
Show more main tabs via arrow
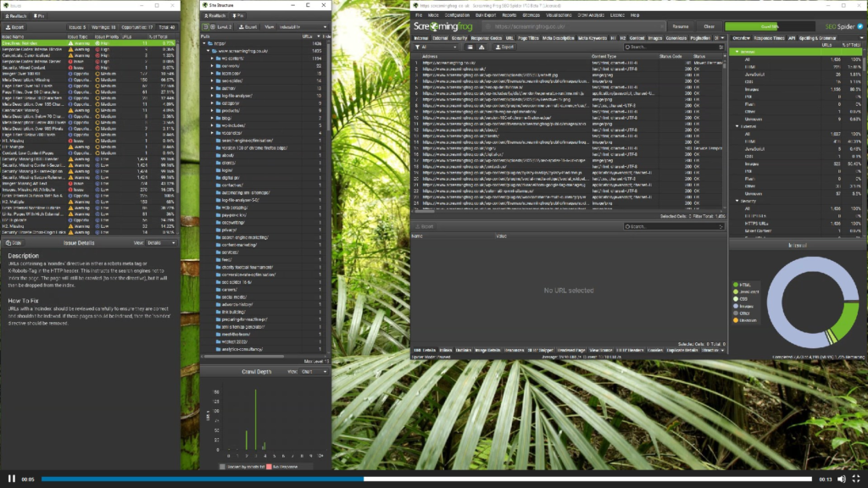pos(722,38)
